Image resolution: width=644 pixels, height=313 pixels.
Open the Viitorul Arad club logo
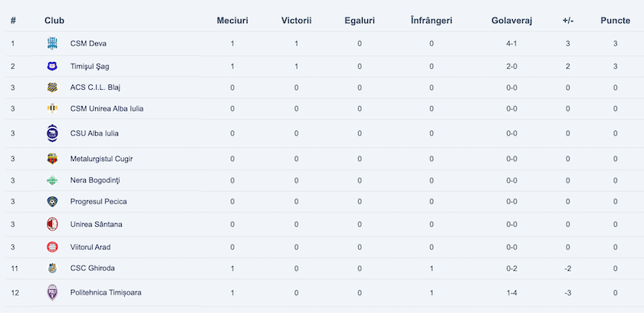[x=52, y=247]
